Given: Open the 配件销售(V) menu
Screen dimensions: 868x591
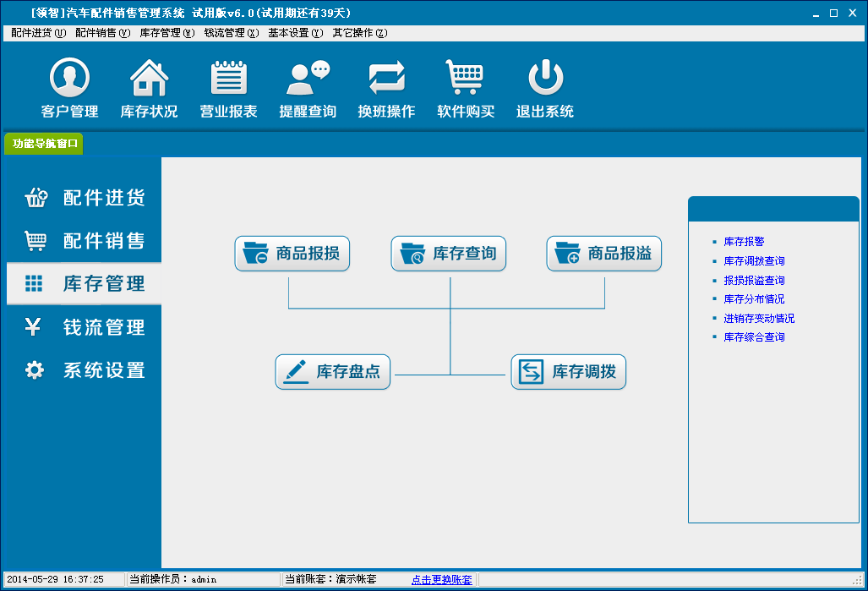Looking at the screenshot, I should [102, 33].
